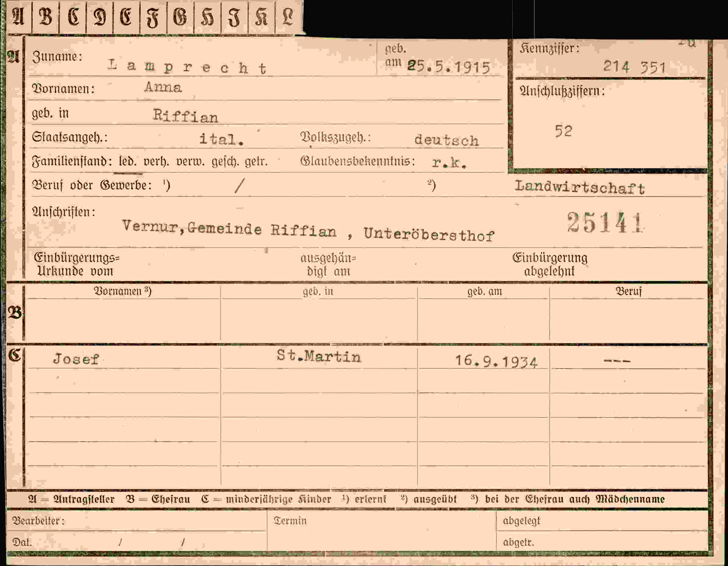Click the surname Lamprecht
This screenshot has height=566, width=728.
coord(187,67)
